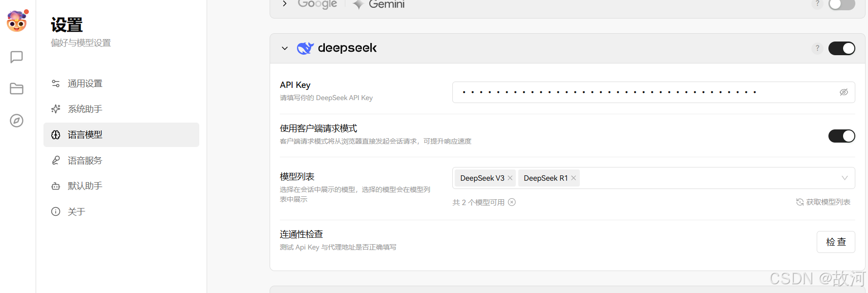This screenshot has height=293, width=868.
Task: Select 通用设置 in settings menu
Action: [x=121, y=84]
